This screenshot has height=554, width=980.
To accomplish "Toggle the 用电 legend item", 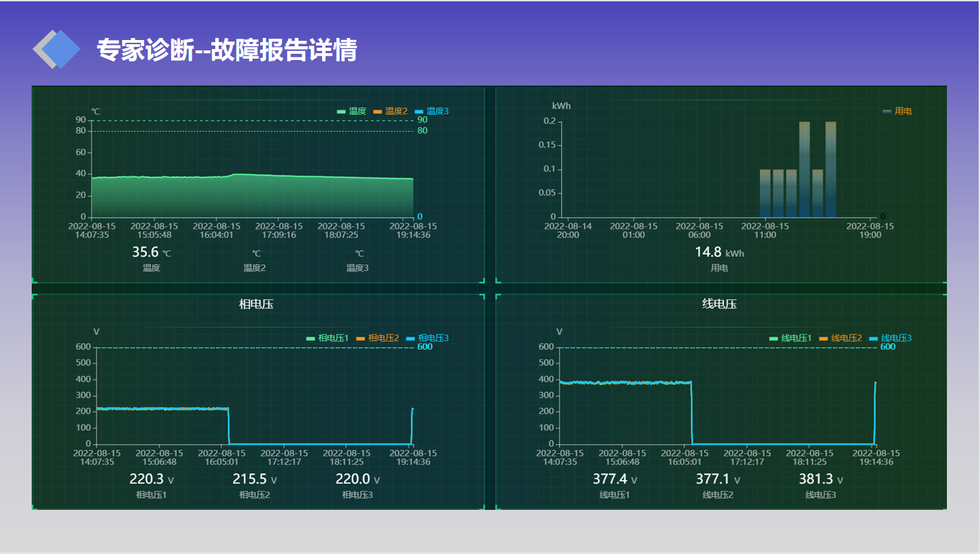I will (x=897, y=111).
